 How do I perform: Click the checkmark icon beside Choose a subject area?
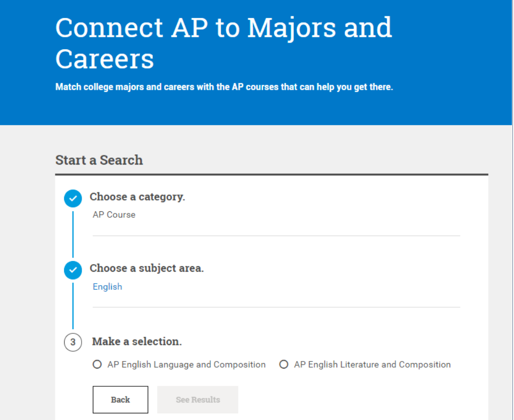pos(73,270)
